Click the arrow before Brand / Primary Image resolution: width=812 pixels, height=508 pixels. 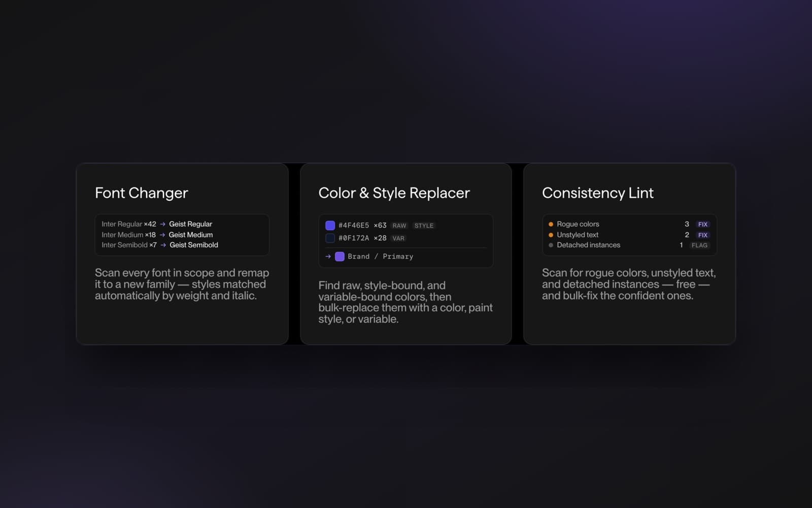tap(328, 257)
